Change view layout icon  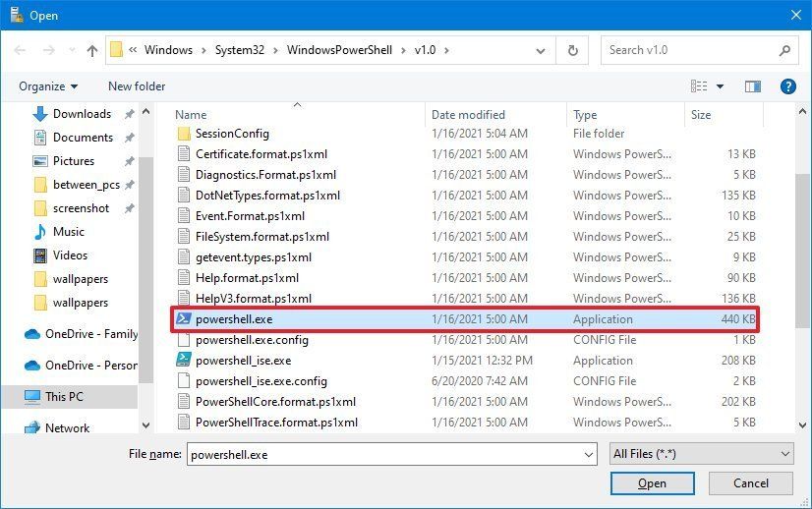[699, 86]
